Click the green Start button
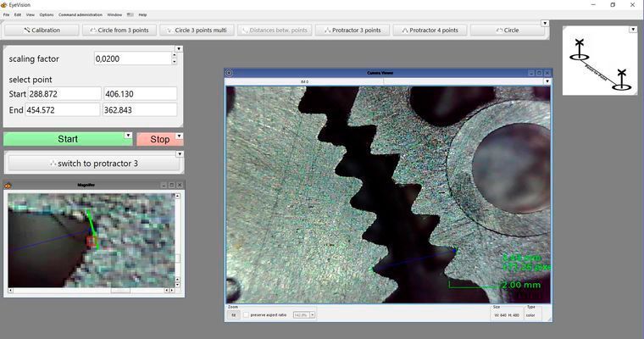 pos(67,139)
